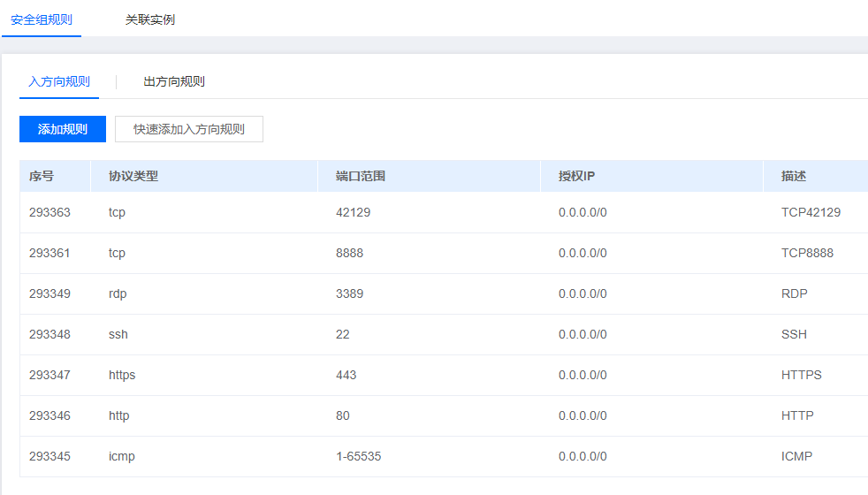Image resolution: width=868 pixels, height=495 pixels.
Task: Select rule number 293346
Action: click(x=49, y=415)
